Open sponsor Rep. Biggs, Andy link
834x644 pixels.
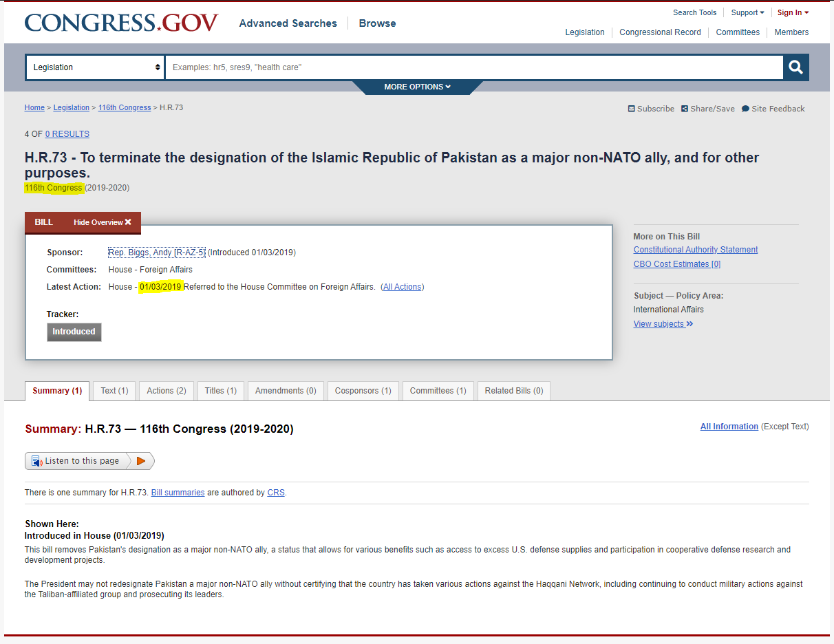[x=157, y=253]
